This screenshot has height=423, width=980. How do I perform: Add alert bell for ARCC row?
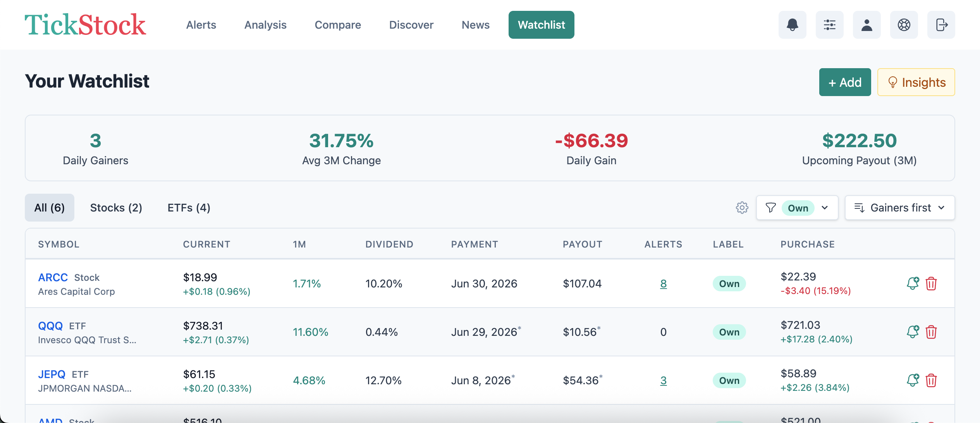(913, 284)
